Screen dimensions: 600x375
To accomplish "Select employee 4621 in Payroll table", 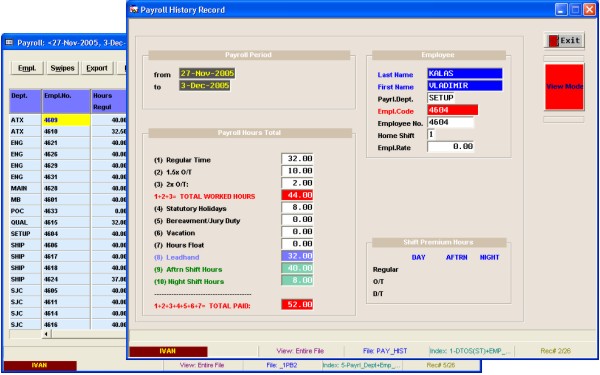I will coord(66,143).
